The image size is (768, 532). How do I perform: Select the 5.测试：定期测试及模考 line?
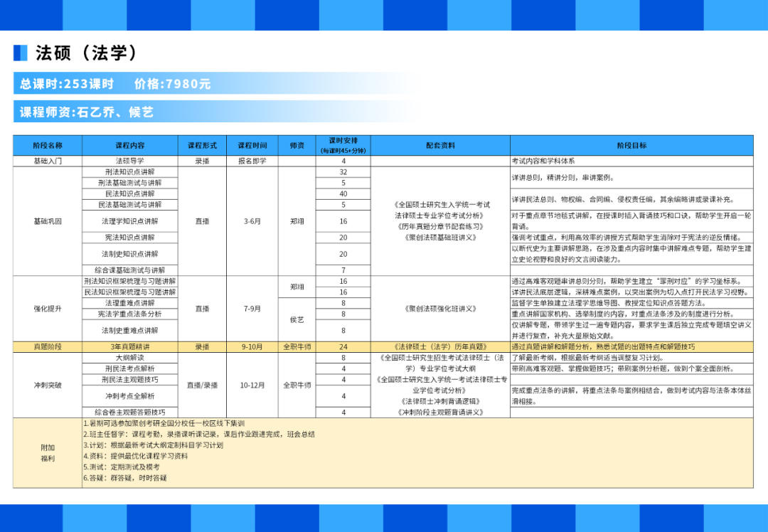[122, 467]
